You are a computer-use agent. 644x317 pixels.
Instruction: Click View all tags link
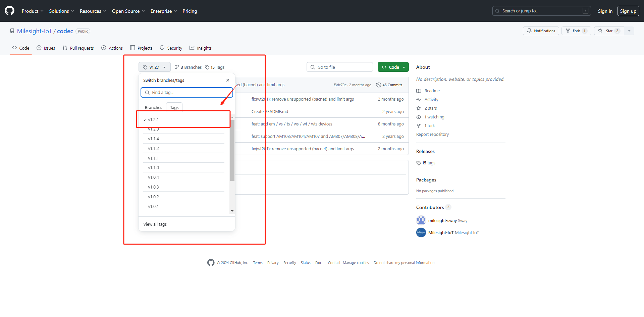155,224
